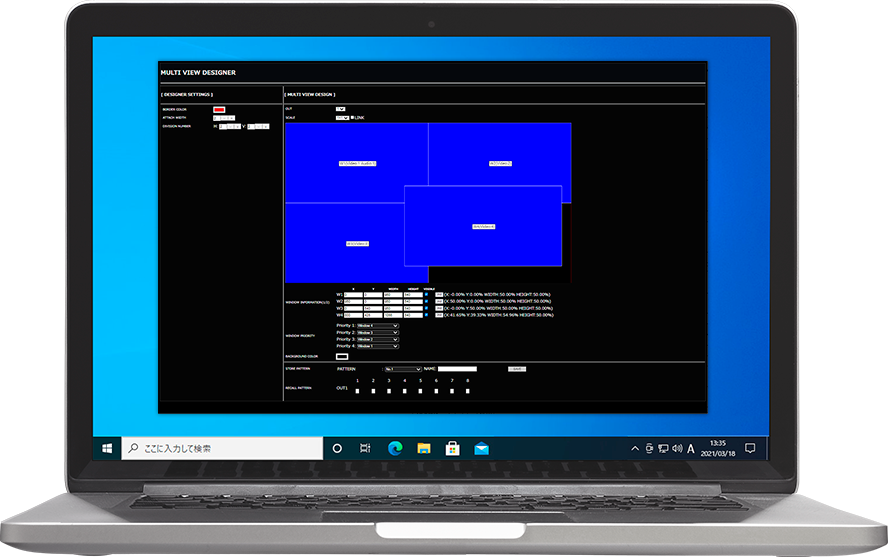Select recall pattern 1 for OUT1
Viewport: 888px width, 557px height.
pos(358,391)
